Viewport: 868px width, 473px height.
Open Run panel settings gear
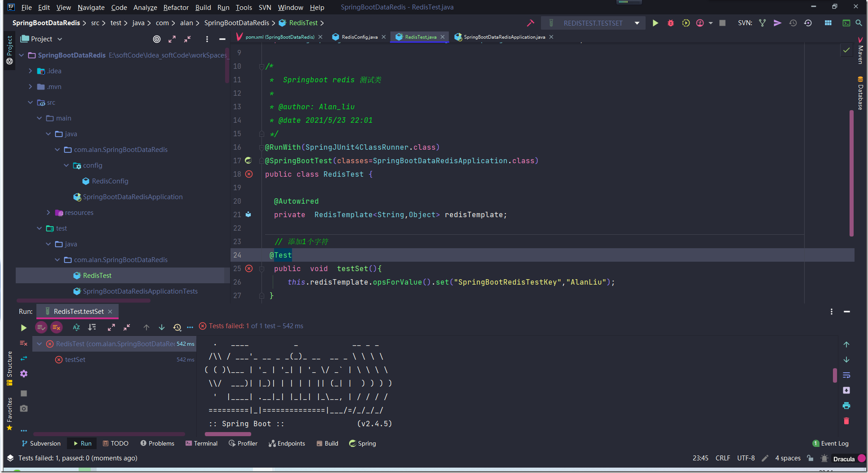point(24,374)
